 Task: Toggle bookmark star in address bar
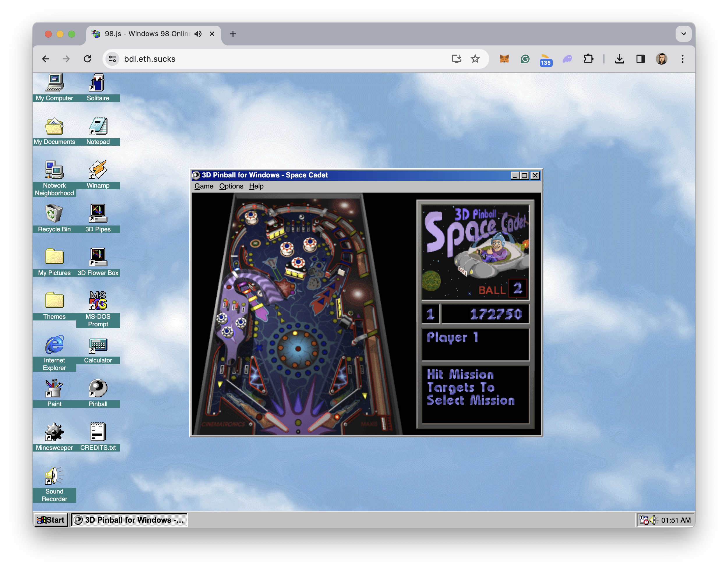[x=475, y=59]
